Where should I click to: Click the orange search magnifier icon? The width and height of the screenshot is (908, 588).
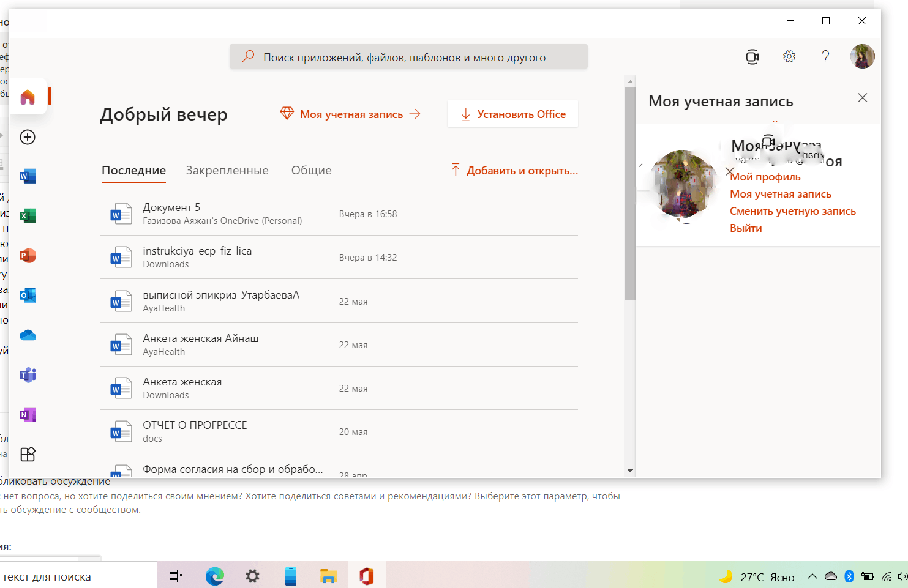[x=248, y=56]
